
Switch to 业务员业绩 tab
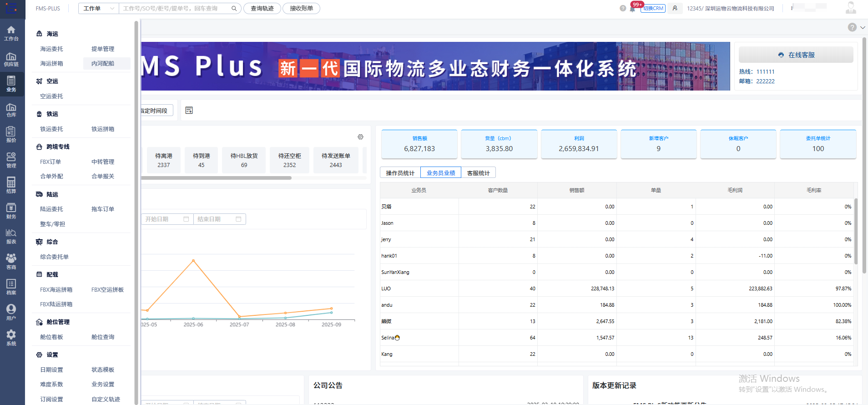point(441,173)
